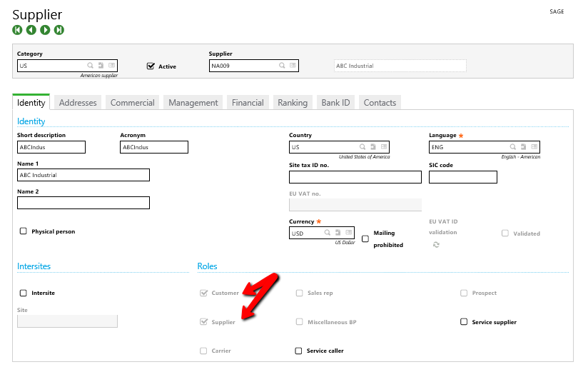Screen dimensions: 588x372
Task: Tick the Mailing prohibited checkbox
Action: click(x=365, y=239)
